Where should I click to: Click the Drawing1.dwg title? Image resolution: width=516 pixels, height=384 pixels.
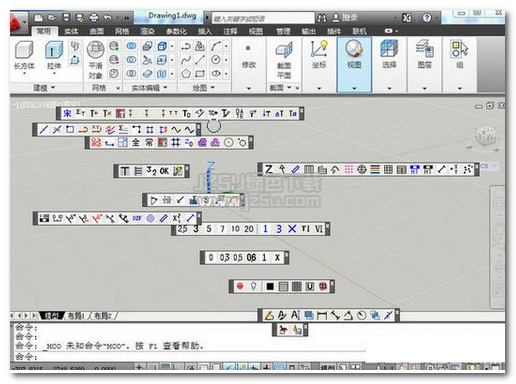pos(172,16)
